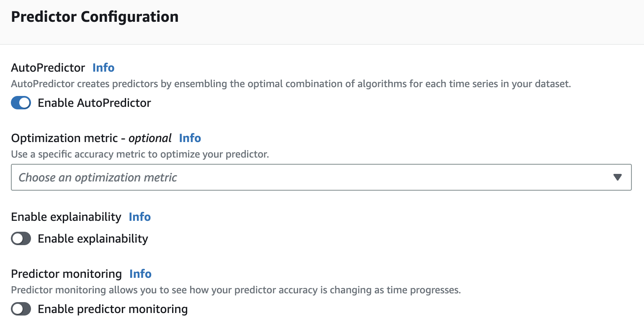This screenshot has width=644, height=326.
Task: Open the AutoPredictor Info link
Action: click(x=103, y=67)
